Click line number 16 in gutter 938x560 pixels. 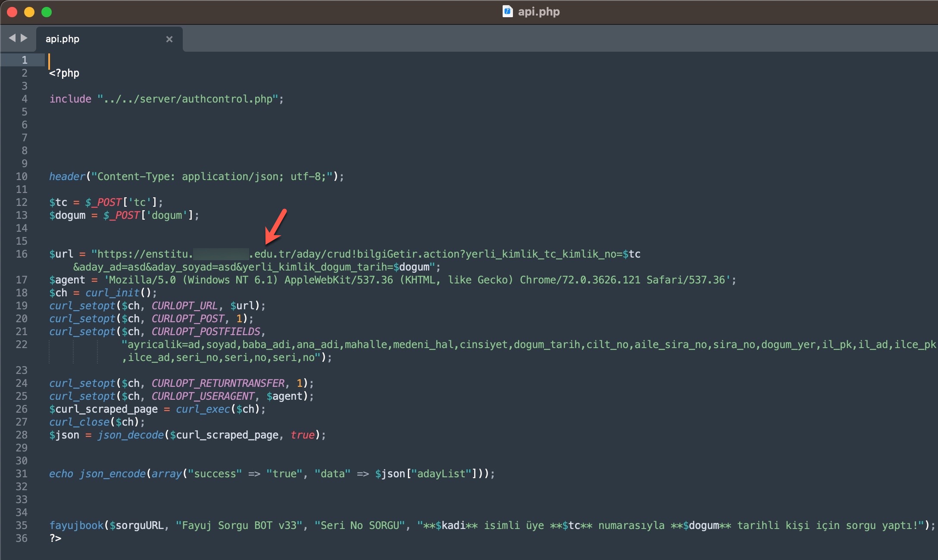click(x=22, y=254)
